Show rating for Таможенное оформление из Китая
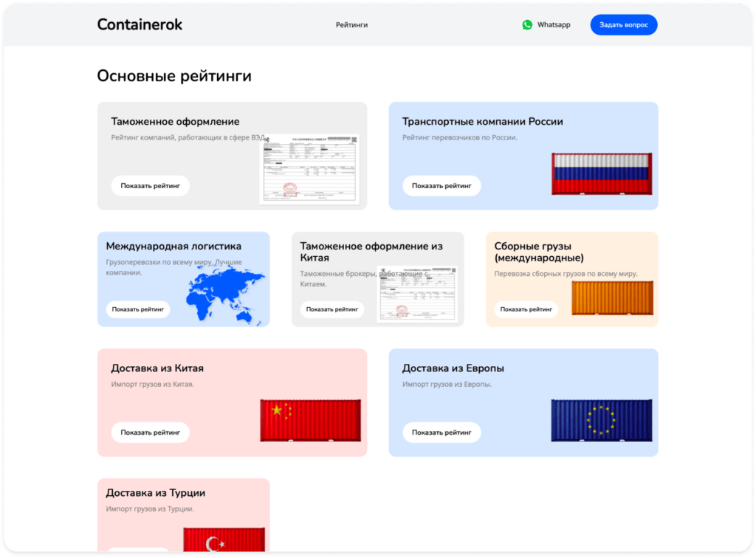This screenshot has width=756, height=558. (332, 309)
